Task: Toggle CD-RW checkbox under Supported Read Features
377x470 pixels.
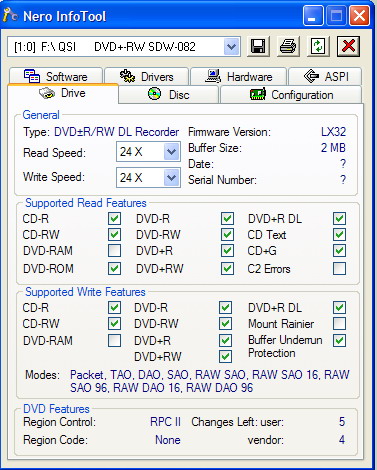Action: click(x=114, y=235)
